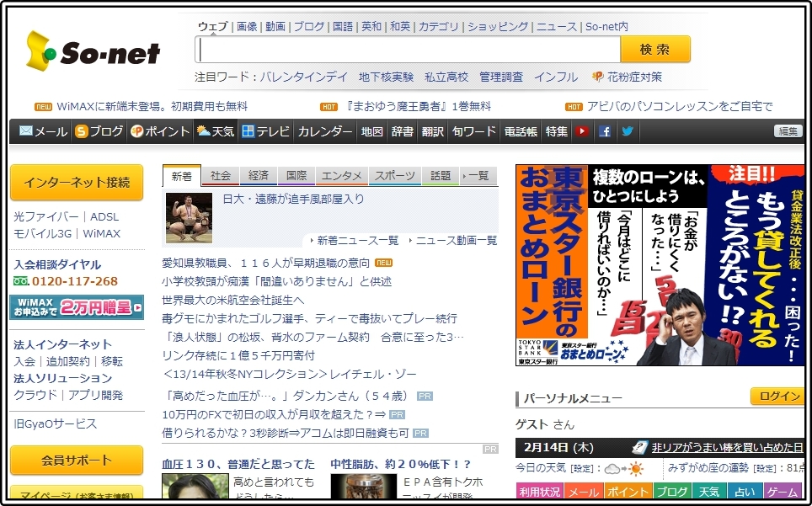Open ブログ in the navigation bar
The image size is (812, 506).
[x=99, y=131]
